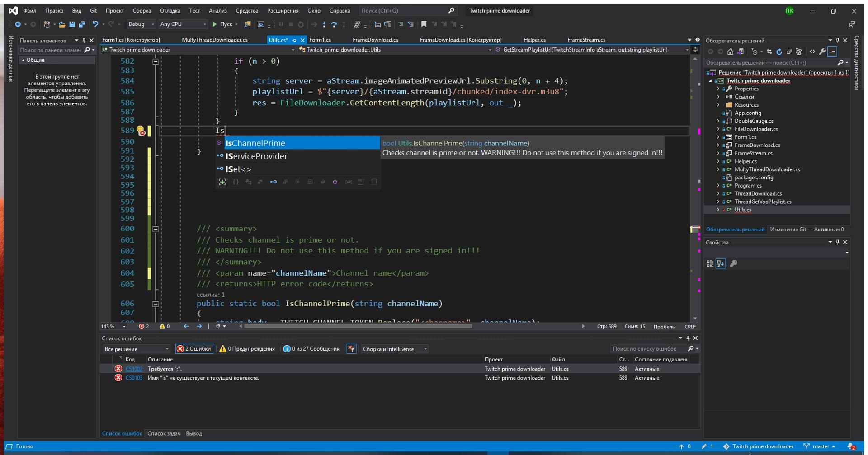The image size is (868, 455).
Task: Toggle the interfaces filter in IntelliSense popup
Action: tap(273, 182)
